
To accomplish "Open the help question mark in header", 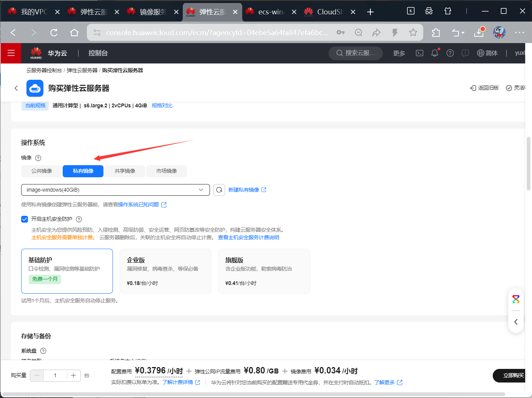I will pos(450,53).
